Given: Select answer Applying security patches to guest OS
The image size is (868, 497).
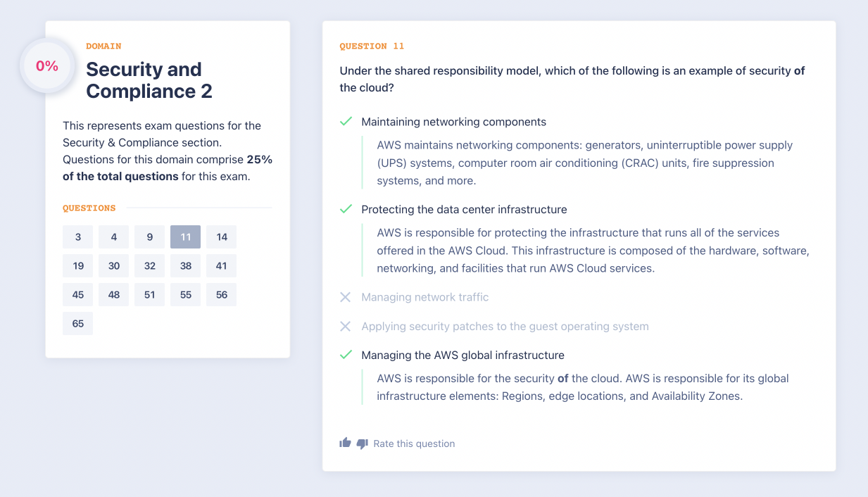Looking at the screenshot, I should pyautogui.click(x=505, y=327).
